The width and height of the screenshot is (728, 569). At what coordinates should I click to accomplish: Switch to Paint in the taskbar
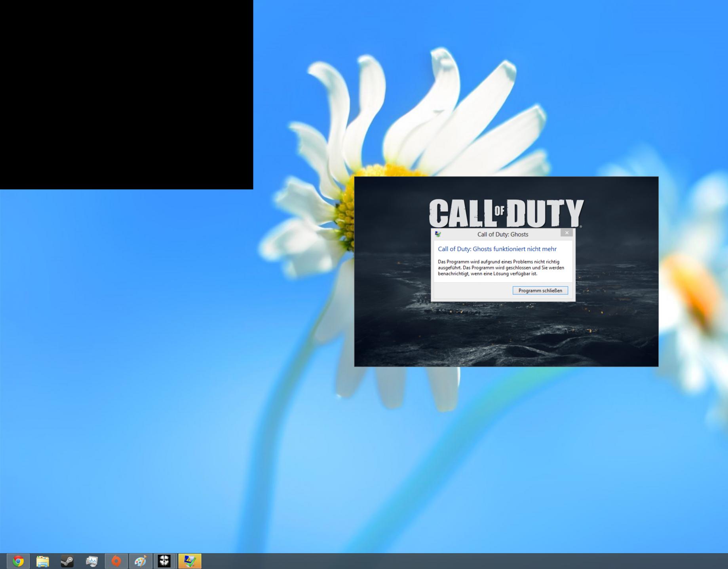[x=141, y=561]
